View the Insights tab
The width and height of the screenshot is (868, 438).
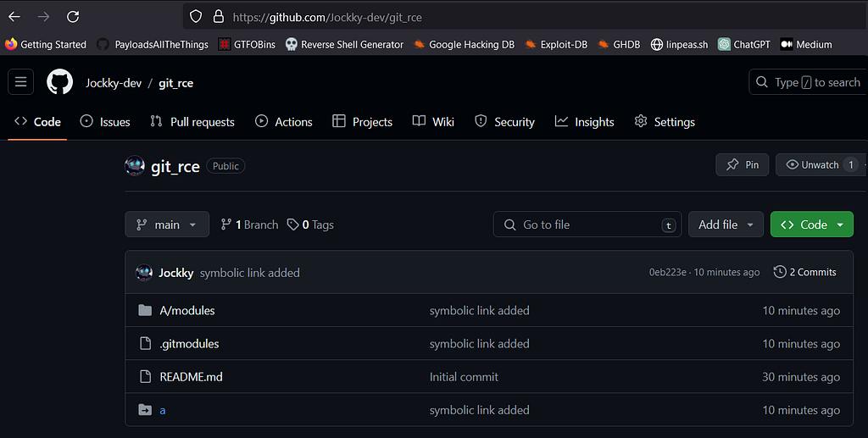tap(585, 122)
